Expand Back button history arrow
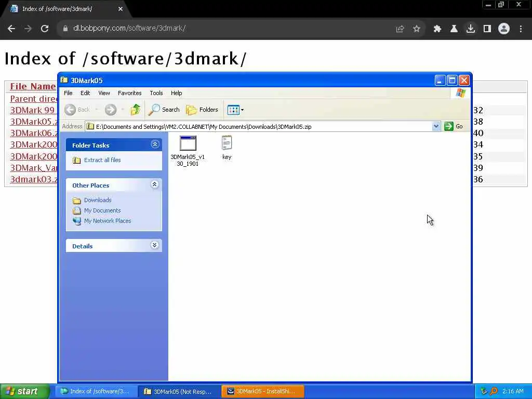 point(97,110)
